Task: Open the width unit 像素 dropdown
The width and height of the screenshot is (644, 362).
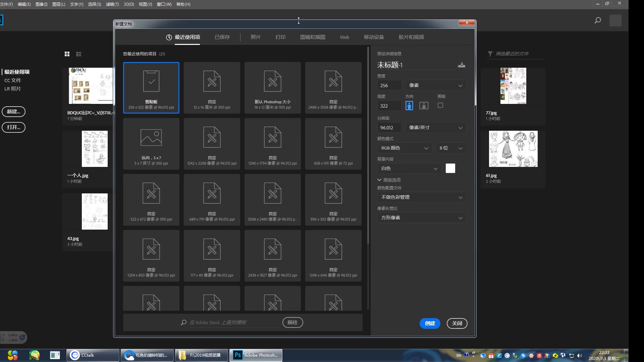Action: point(435,85)
